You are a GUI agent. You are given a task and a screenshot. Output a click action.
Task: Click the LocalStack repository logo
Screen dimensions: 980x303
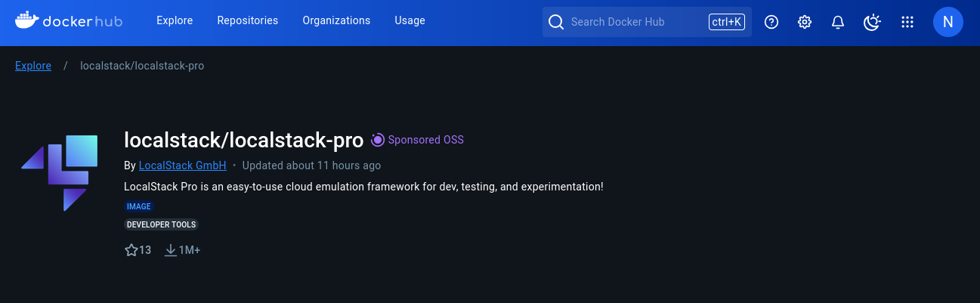(60, 172)
